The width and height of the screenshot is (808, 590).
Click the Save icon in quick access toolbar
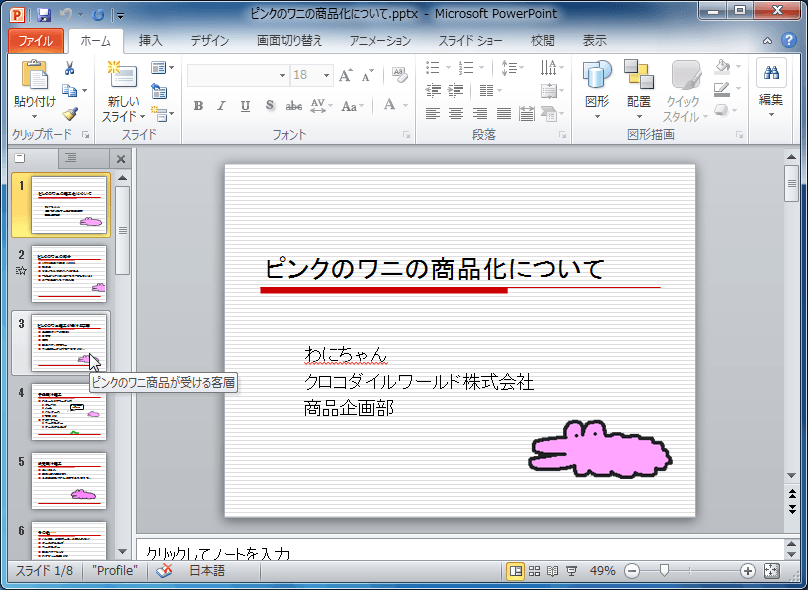pos(44,14)
